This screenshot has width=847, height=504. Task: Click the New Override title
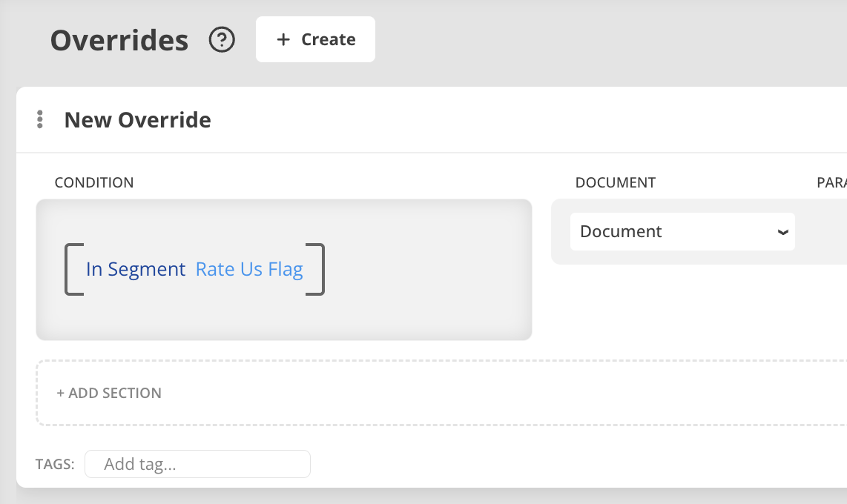(138, 120)
